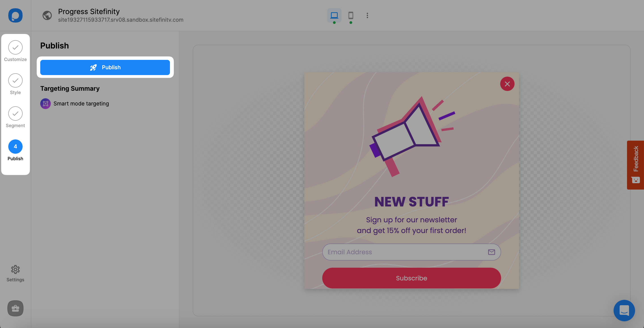Click the Style step icon
The image size is (644, 328).
coord(15,80)
